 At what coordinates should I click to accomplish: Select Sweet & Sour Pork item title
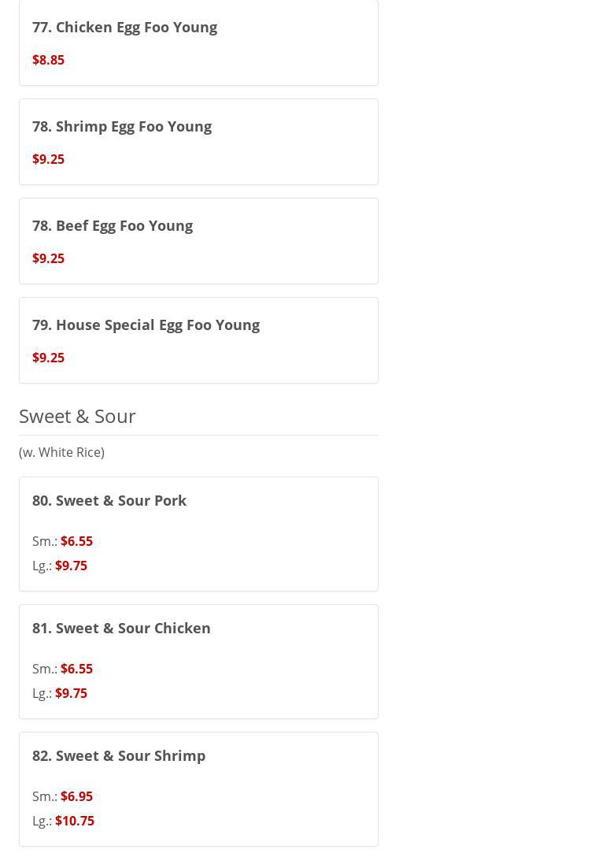coord(109,500)
